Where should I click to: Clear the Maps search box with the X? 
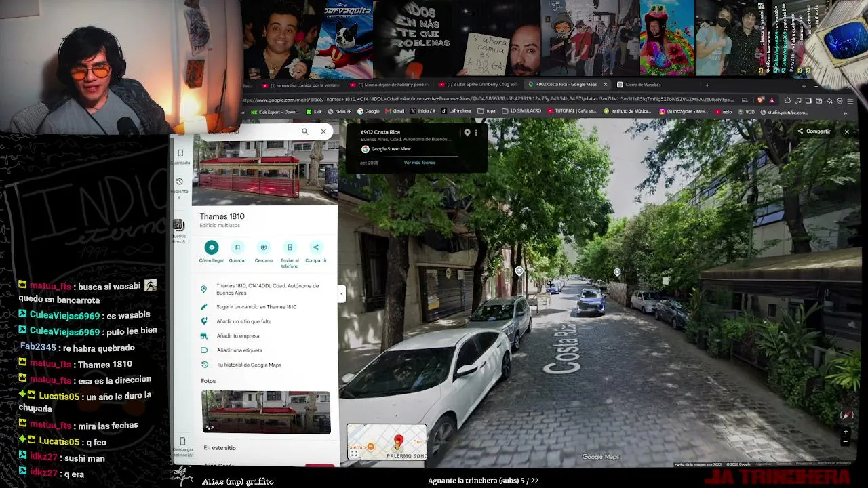click(323, 131)
